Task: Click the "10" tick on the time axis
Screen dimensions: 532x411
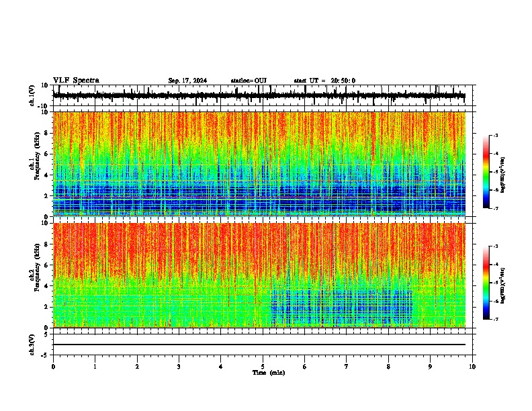Action: pyautogui.click(x=472, y=367)
